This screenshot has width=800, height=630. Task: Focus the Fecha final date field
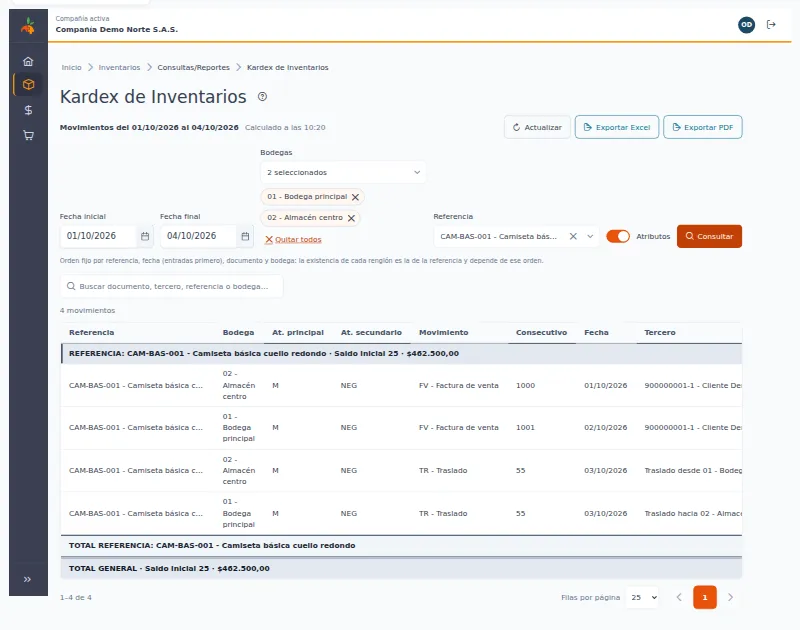(x=198, y=236)
